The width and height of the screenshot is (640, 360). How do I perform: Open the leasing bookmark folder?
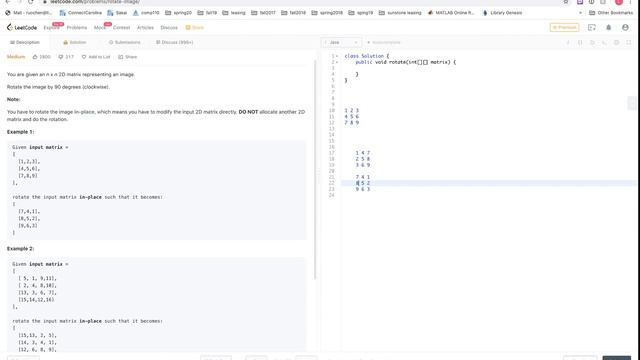[234, 13]
